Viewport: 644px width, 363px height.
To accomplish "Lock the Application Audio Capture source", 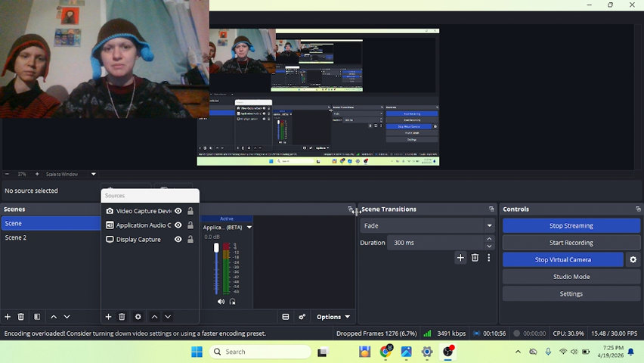I will click(190, 225).
